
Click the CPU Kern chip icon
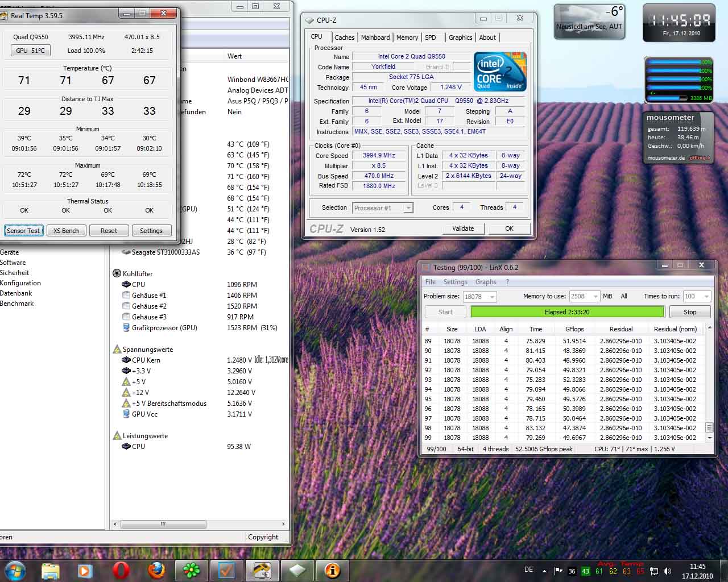pyautogui.click(x=126, y=360)
